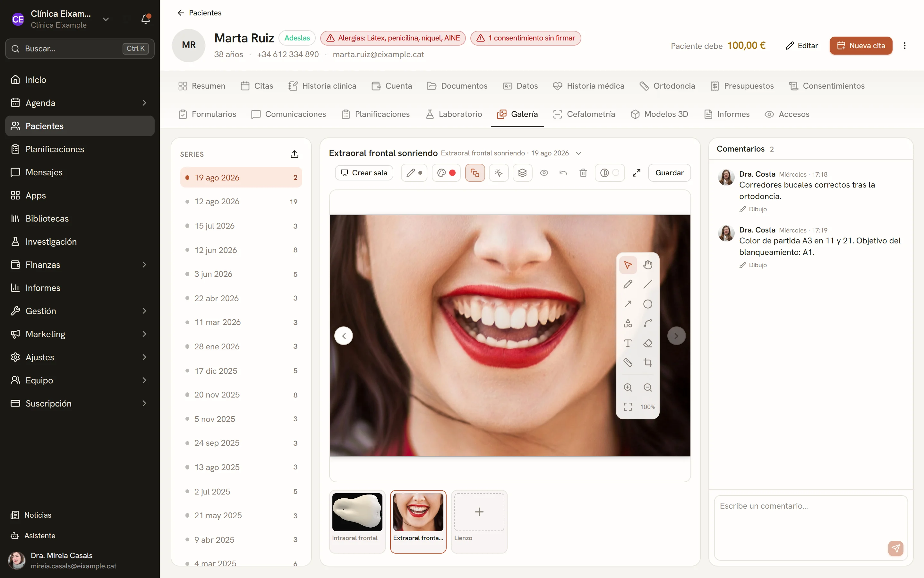The image size is (924, 578).
Task: Open pen stroke size selector
Action: coord(414,173)
